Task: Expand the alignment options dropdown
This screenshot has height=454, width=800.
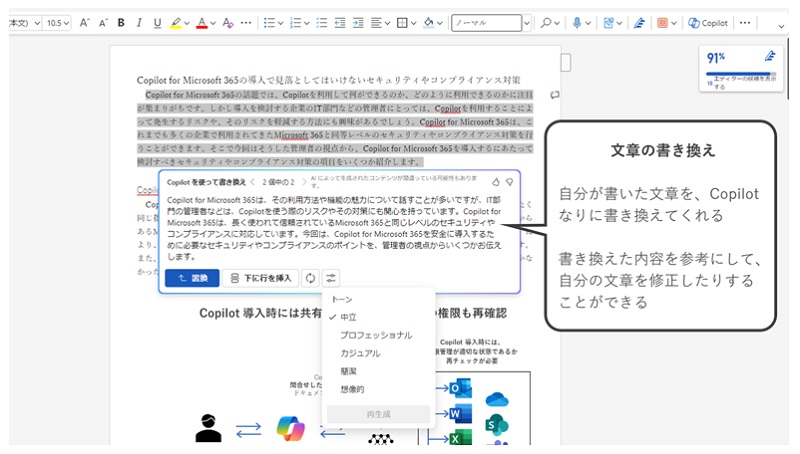Action: (388, 23)
